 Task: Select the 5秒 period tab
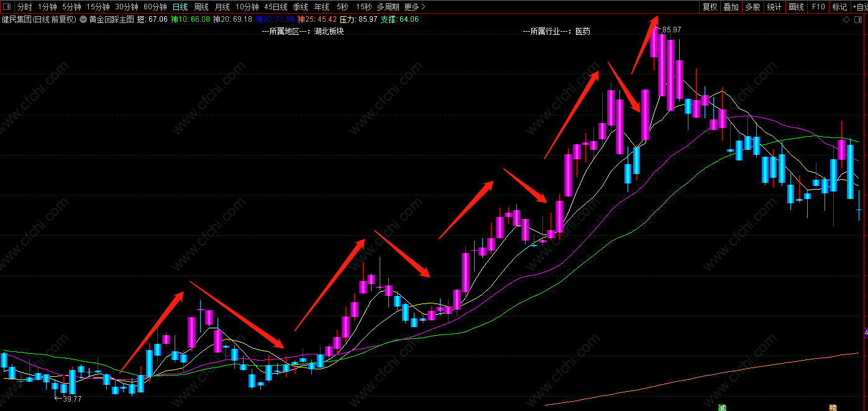pos(342,7)
